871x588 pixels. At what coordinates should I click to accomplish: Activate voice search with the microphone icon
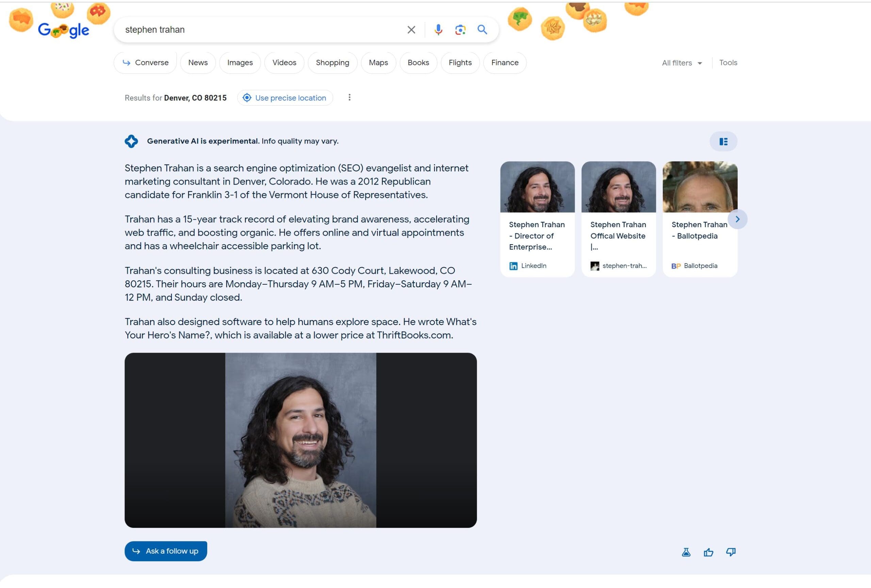[438, 30]
